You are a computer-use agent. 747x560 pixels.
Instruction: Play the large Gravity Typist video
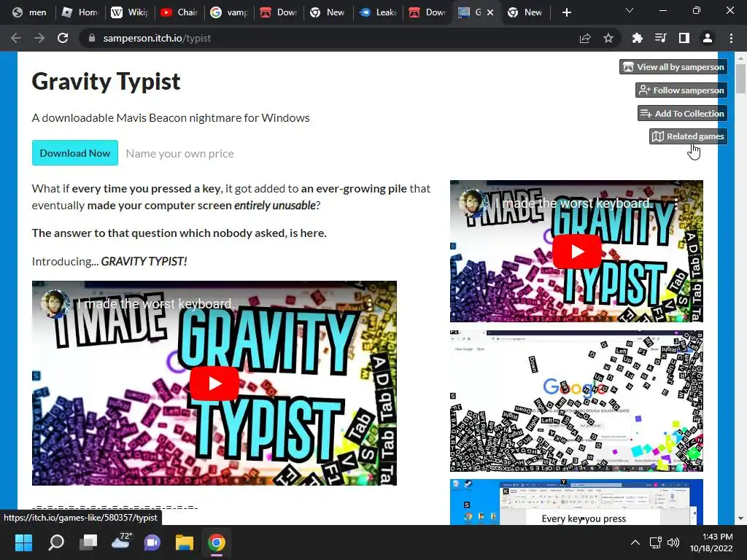[214, 384]
